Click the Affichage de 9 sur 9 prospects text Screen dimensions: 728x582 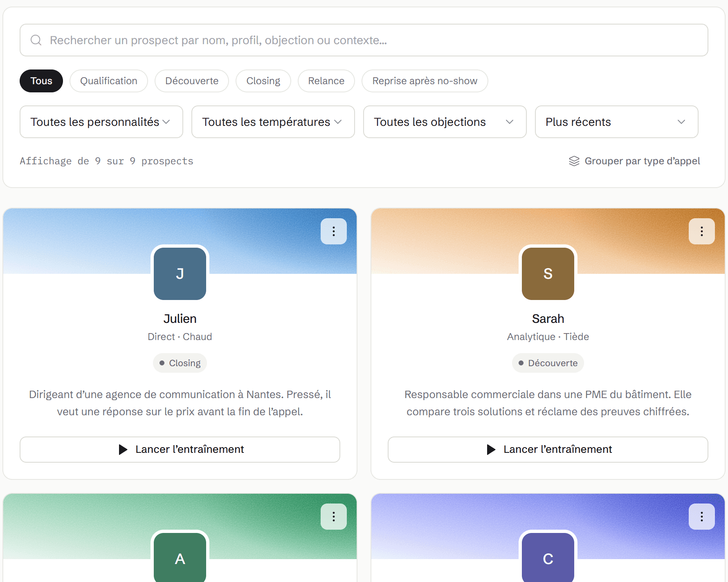tap(106, 161)
